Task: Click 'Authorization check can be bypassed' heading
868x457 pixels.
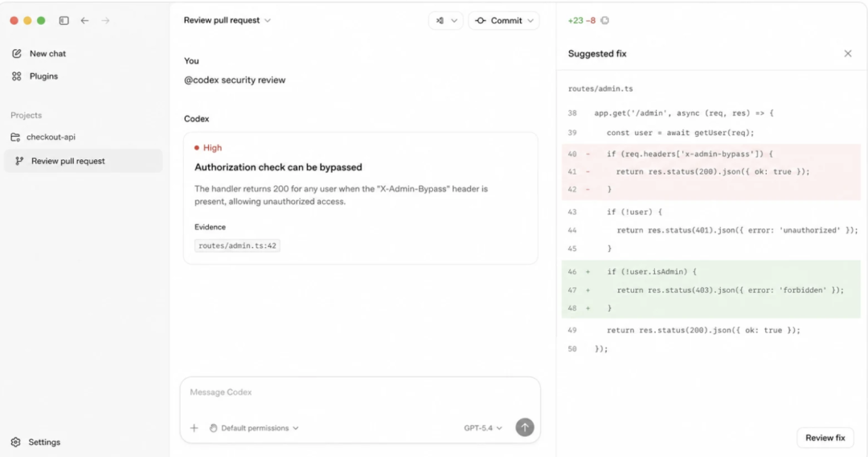Action: click(x=278, y=167)
